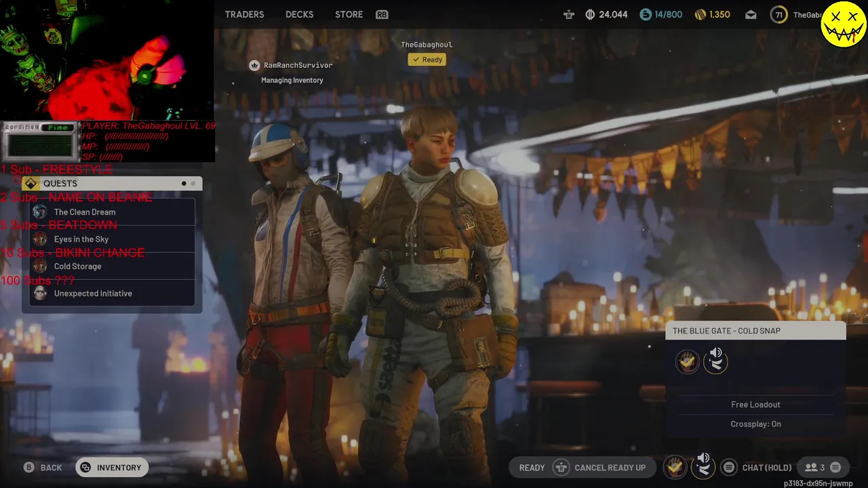Click the menu button icon beside CHAT (HOLD)
868x488 pixels.
pos(728,468)
